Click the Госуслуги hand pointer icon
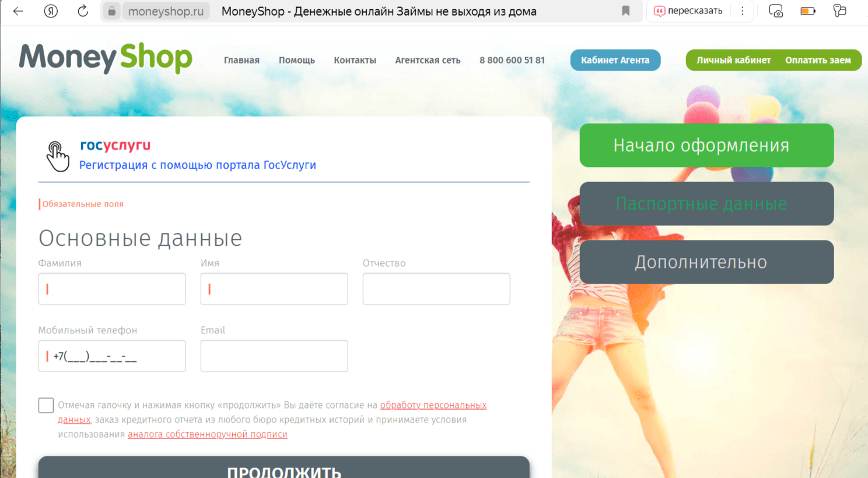 click(x=57, y=156)
